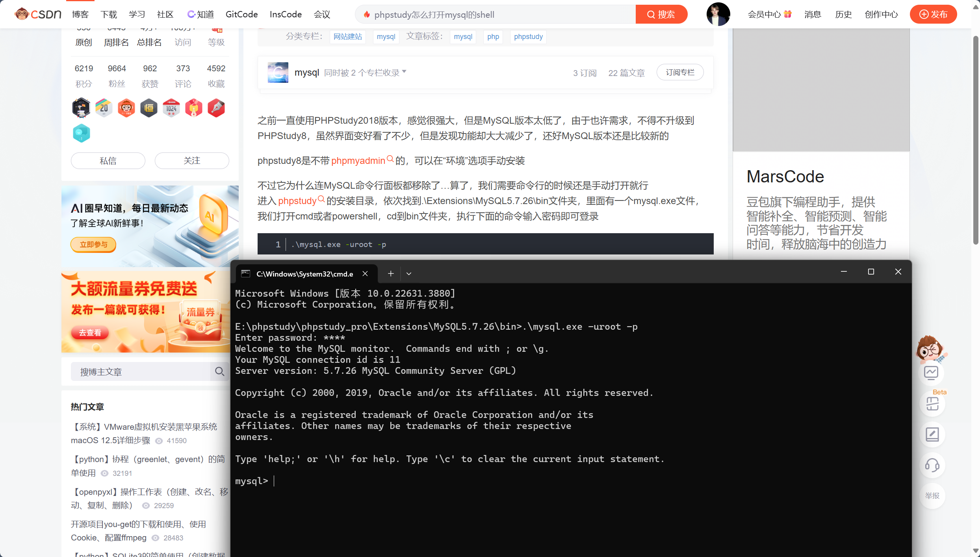Click the 立即参与 button on AI banner

pyautogui.click(x=93, y=244)
